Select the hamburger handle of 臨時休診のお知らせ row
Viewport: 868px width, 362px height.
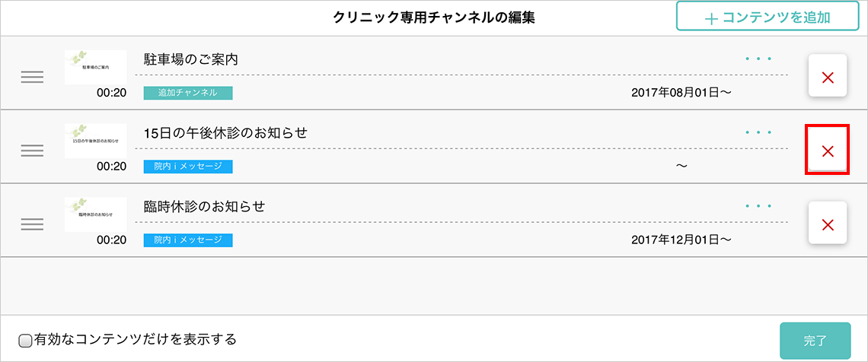click(32, 224)
